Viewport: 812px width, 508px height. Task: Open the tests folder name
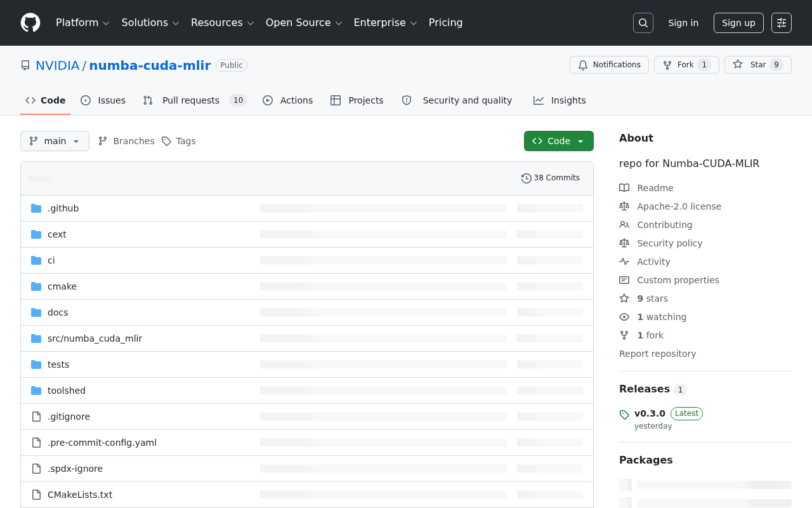point(58,364)
